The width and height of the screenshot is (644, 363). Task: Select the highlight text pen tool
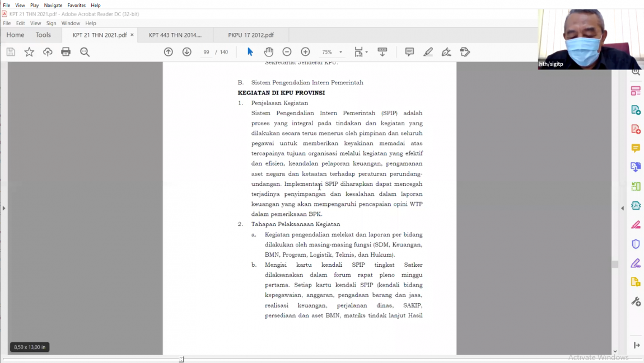click(x=428, y=52)
